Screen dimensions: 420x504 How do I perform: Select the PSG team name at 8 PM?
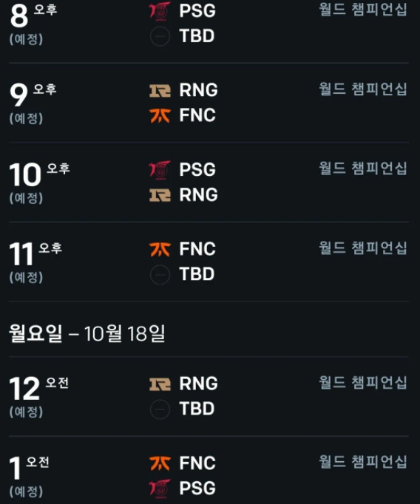coord(197,10)
